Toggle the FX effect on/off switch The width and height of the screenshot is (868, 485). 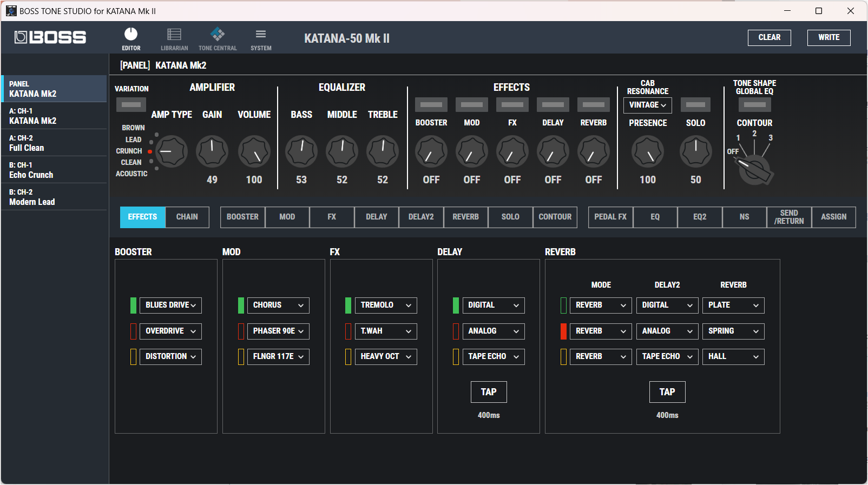coord(512,104)
